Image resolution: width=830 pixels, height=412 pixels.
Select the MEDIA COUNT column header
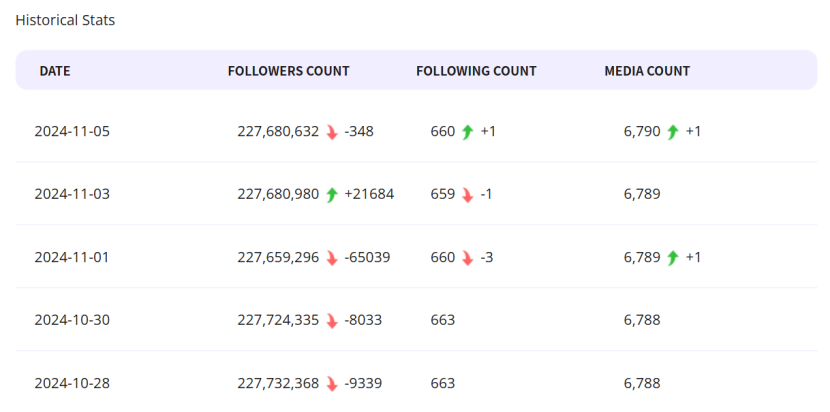[647, 71]
